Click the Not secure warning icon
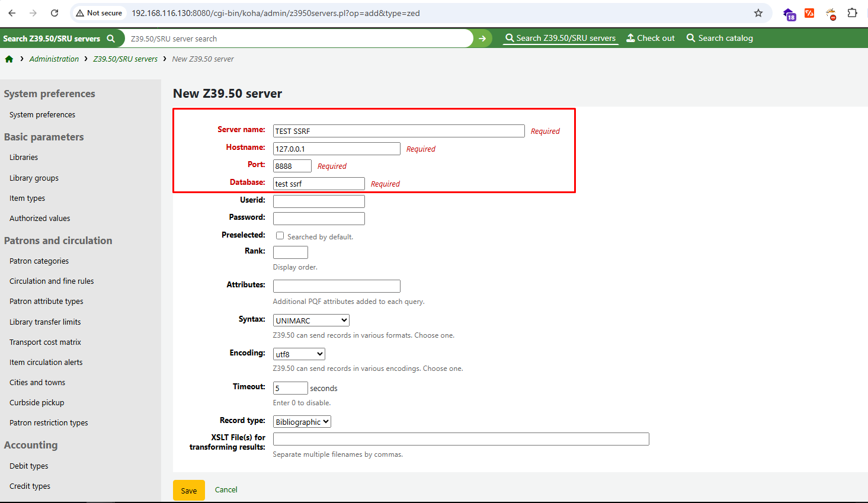Screen dimensions: 868x503 click(x=80, y=13)
